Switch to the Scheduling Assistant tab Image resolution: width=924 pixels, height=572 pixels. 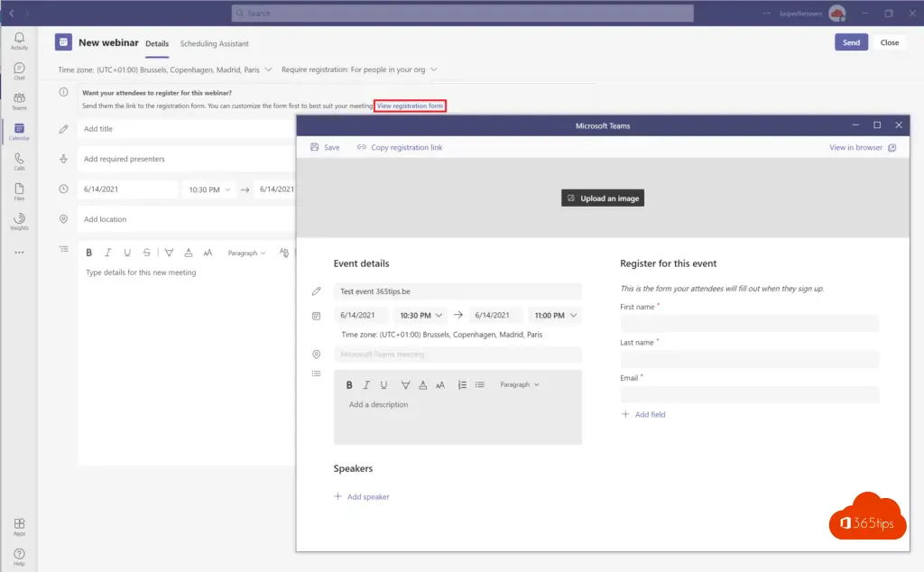click(x=214, y=43)
